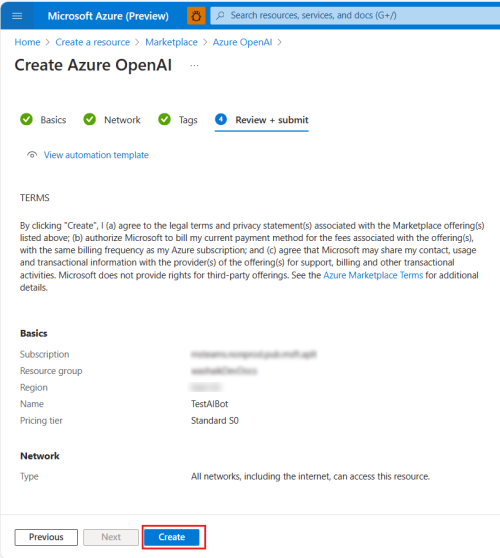Click the TestAIBot name value
Screen dimensions: 500x558
[209, 404]
